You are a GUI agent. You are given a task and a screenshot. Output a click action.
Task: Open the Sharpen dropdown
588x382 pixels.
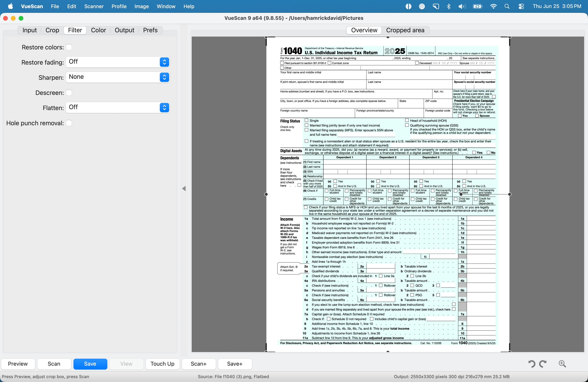[x=118, y=77]
